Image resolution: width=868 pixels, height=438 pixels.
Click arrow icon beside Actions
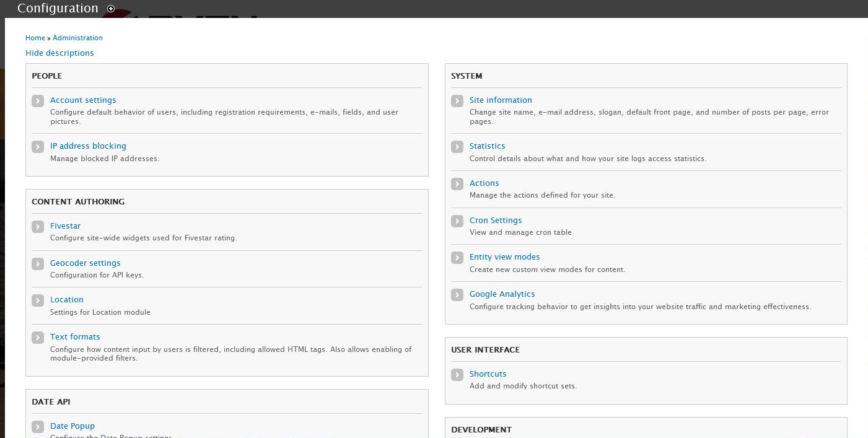point(457,184)
